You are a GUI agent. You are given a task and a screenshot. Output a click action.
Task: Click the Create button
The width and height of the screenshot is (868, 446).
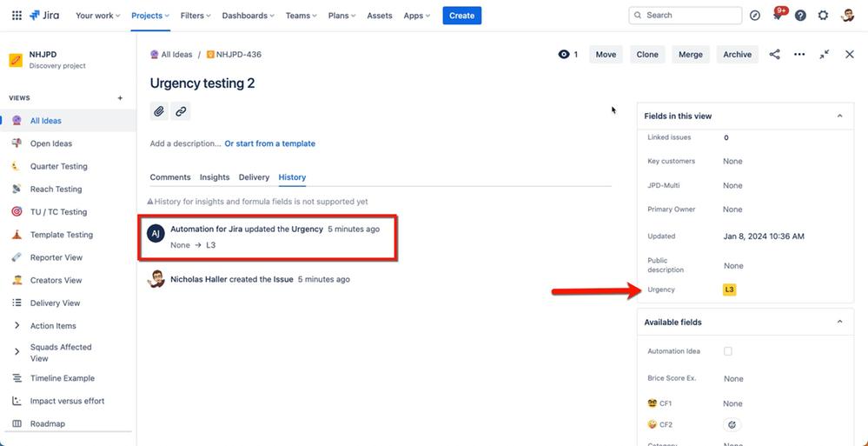coord(461,16)
